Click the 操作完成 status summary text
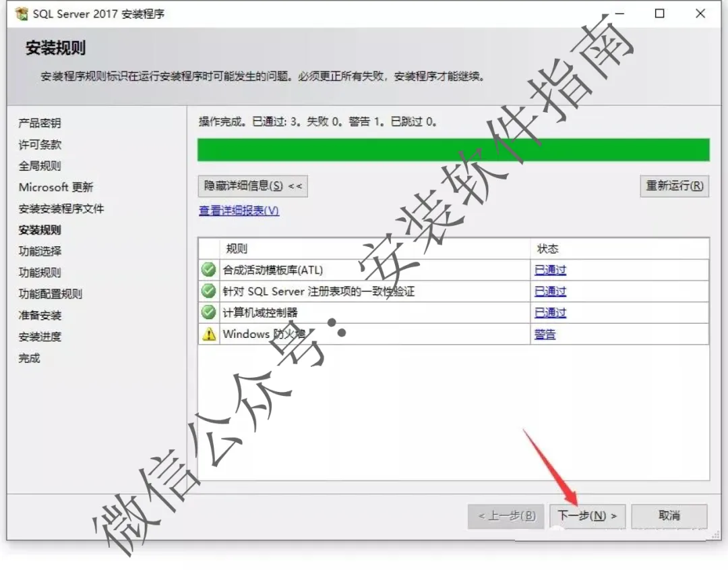This screenshot has width=728, height=570. click(x=317, y=121)
